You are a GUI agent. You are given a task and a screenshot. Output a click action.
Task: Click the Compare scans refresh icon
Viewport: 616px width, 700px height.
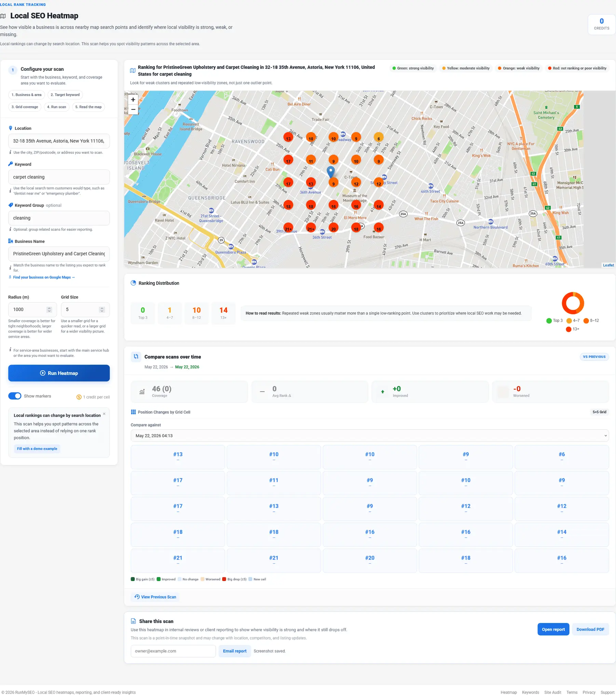click(x=136, y=356)
